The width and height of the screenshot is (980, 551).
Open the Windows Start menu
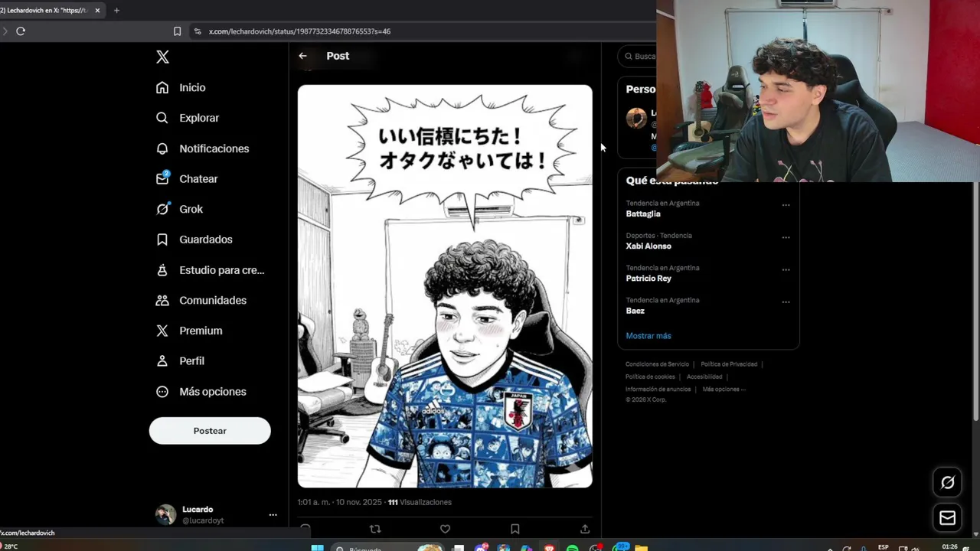(x=317, y=547)
